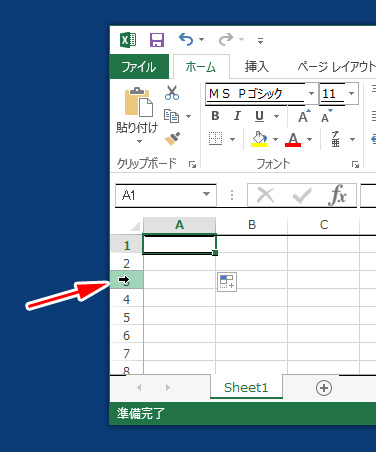This screenshot has height=452, width=376.
Task: Select column B header
Action: 252,225
